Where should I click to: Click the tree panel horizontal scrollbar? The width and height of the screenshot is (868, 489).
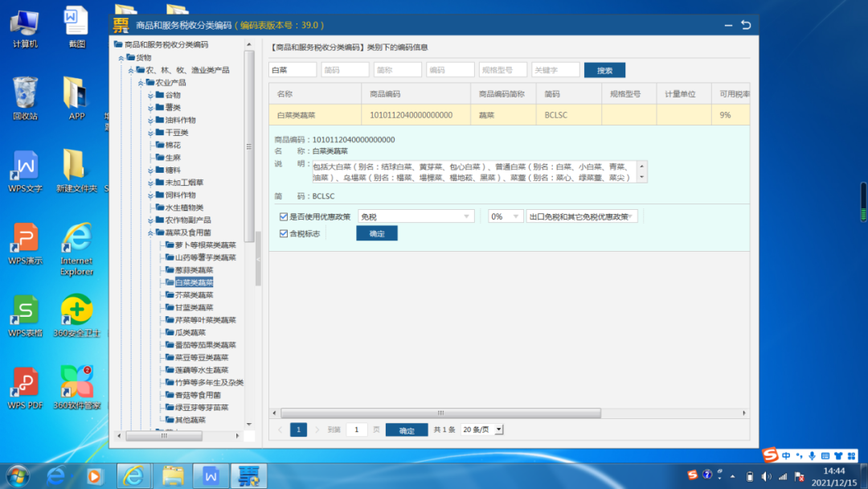tap(164, 437)
